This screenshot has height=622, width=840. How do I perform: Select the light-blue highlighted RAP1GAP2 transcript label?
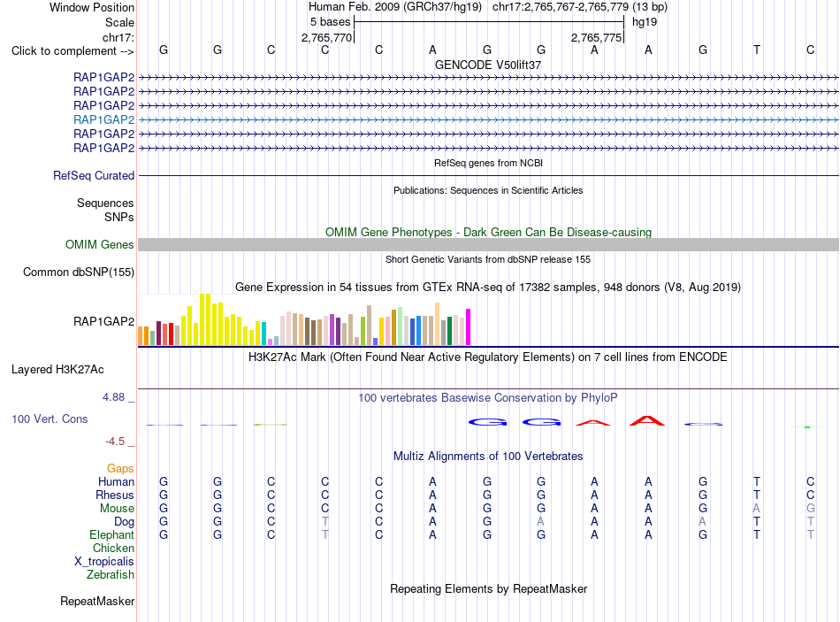point(104,119)
